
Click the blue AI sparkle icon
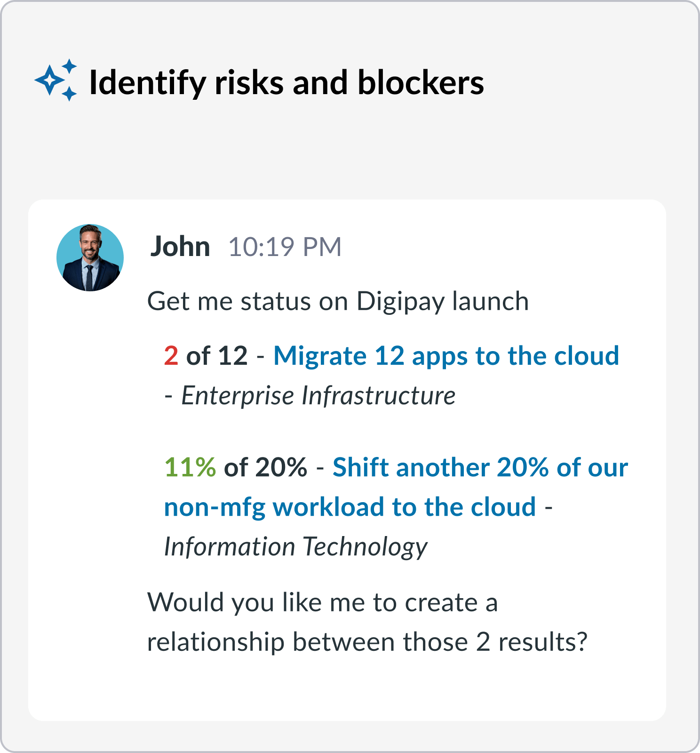tap(56, 80)
